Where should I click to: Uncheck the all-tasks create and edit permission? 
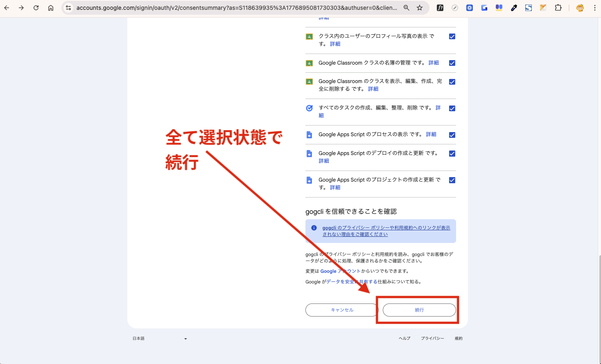tap(452, 108)
